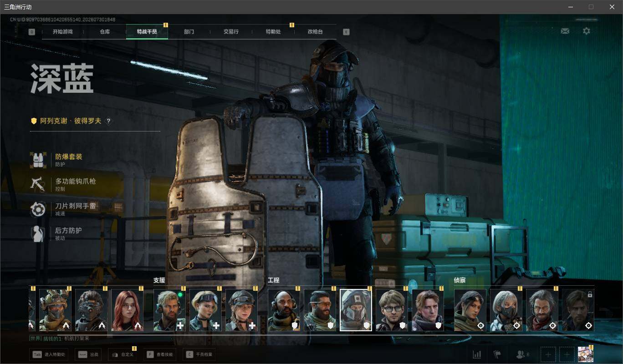The height and width of the screenshot is (364, 623).
Task: Click the 进入特勤处 button
Action: pos(49,354)
